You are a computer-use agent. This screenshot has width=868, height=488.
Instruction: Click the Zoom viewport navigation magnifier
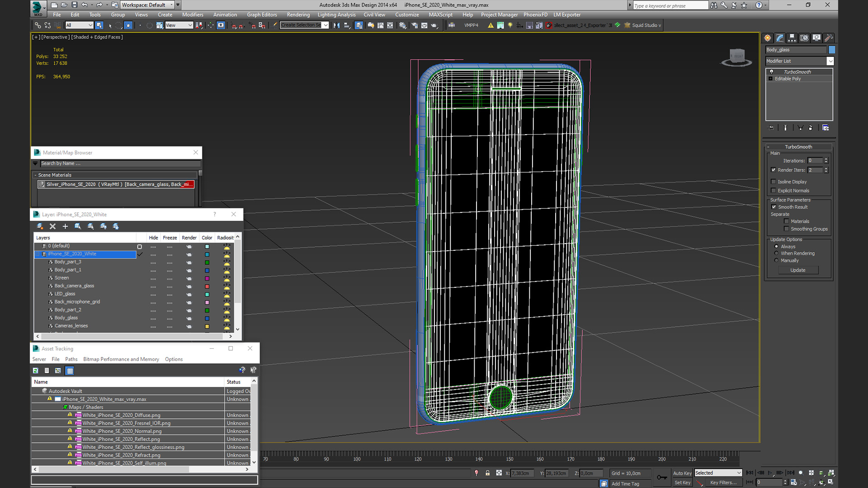801,473
